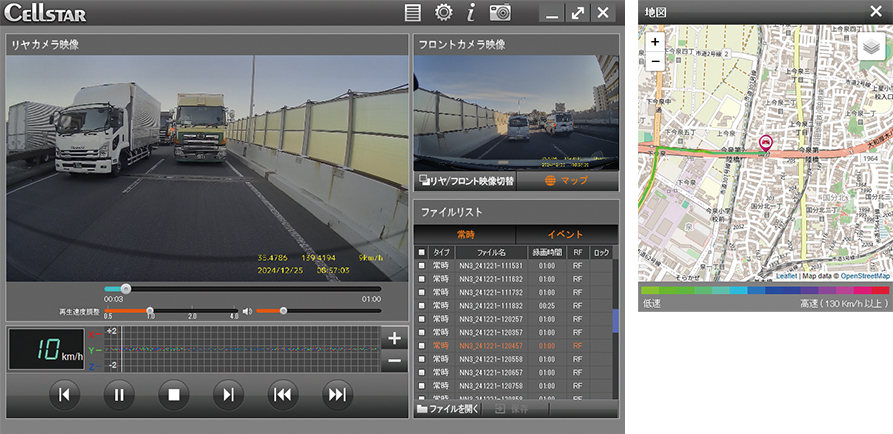Image resolution: width=893 pixels, height=434 pixels.
Task: Show app information with the i icon
Action: point(471,13)
